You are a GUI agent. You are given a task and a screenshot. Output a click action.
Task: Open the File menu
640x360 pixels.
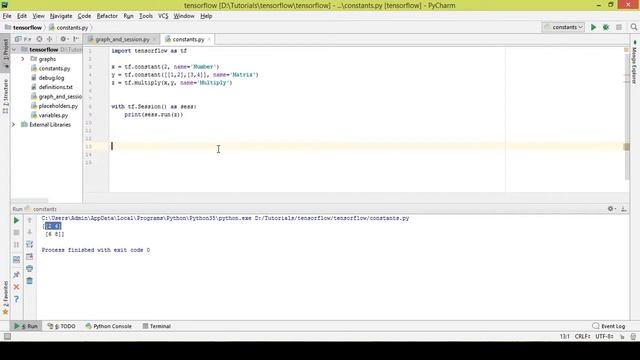[x=7, y=16]
